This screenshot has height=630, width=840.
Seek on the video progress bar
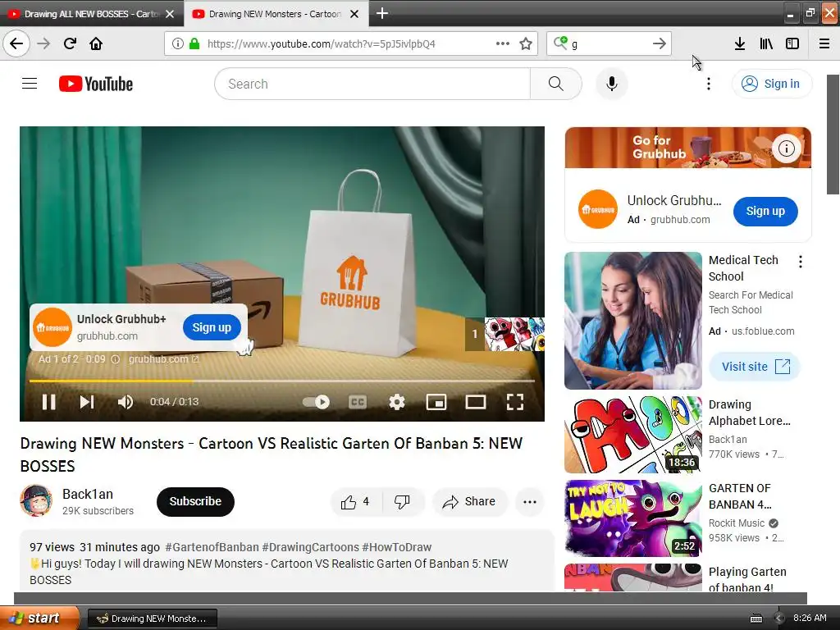(282, 381)
